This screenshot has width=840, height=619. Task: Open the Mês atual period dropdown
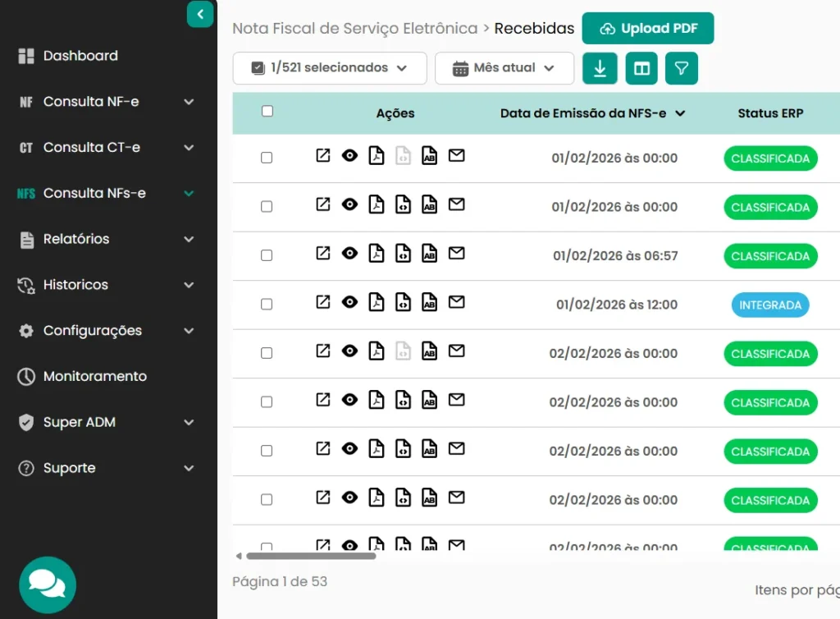504,68
